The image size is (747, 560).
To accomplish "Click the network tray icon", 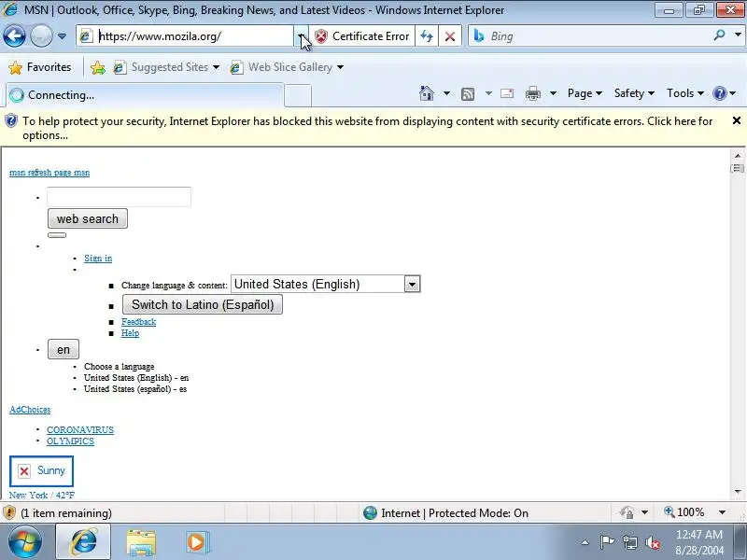I will tap(630, 542).
